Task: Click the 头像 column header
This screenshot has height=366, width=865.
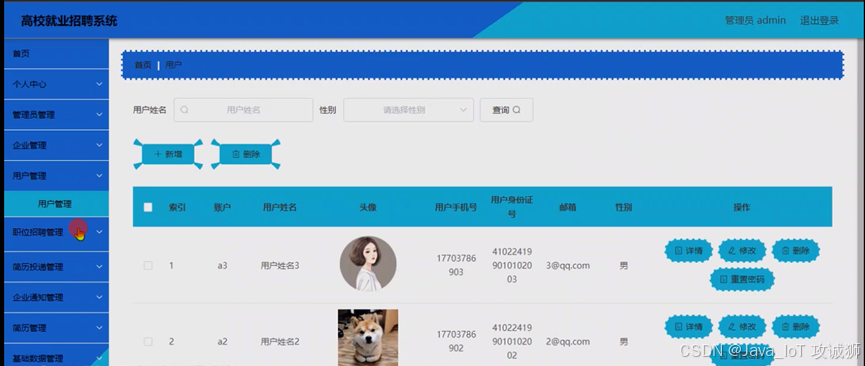Action: coord(368,208)
